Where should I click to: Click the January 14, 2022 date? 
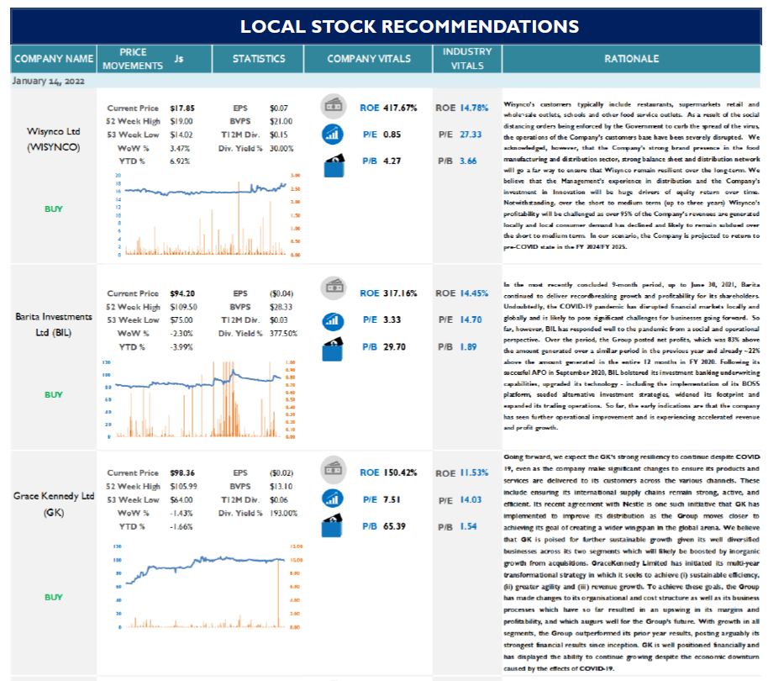(49, 81)
